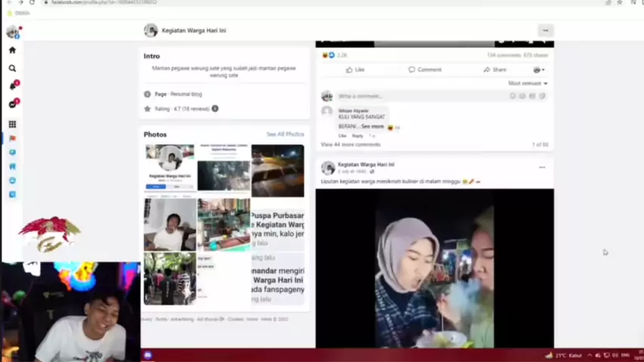The height and width of the screenshot is (362, 644).
Task: Open the comment-as profile selector dropdown
Action: (538, 69)
